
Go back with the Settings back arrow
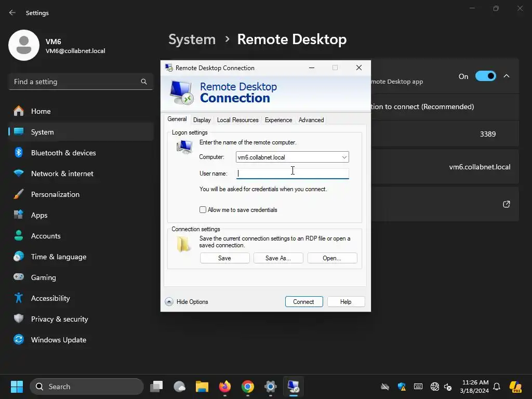click(x=12, y=12)
